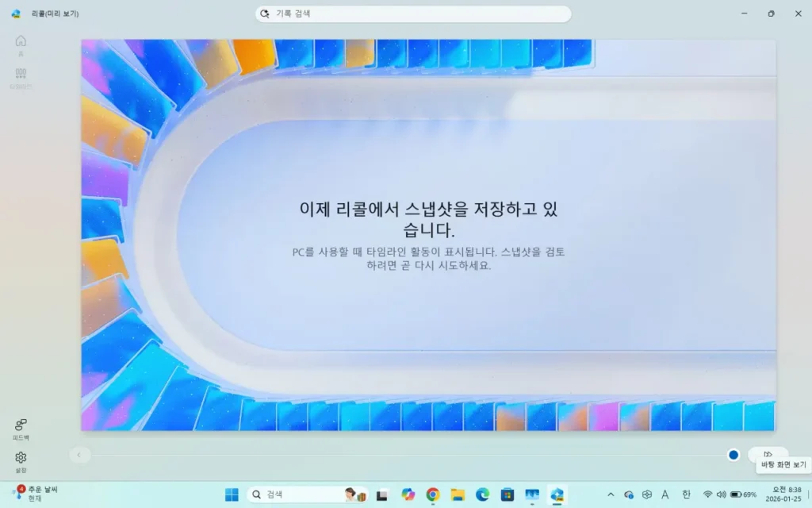
Task: Click the timeline back arrow button
Action: pos(79,455)
